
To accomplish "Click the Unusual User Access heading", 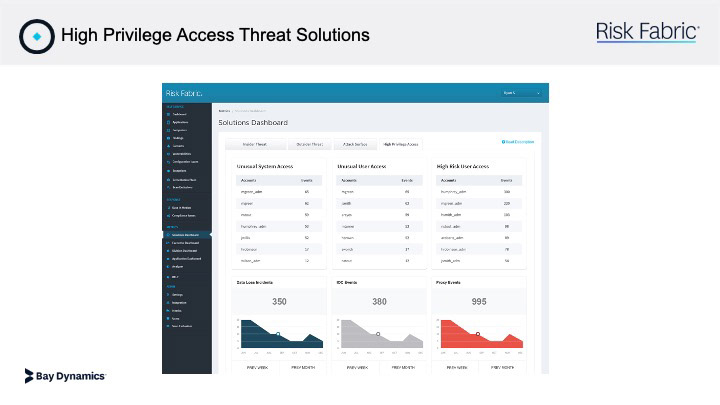I will pyautogui.click(x=362, y=166).
